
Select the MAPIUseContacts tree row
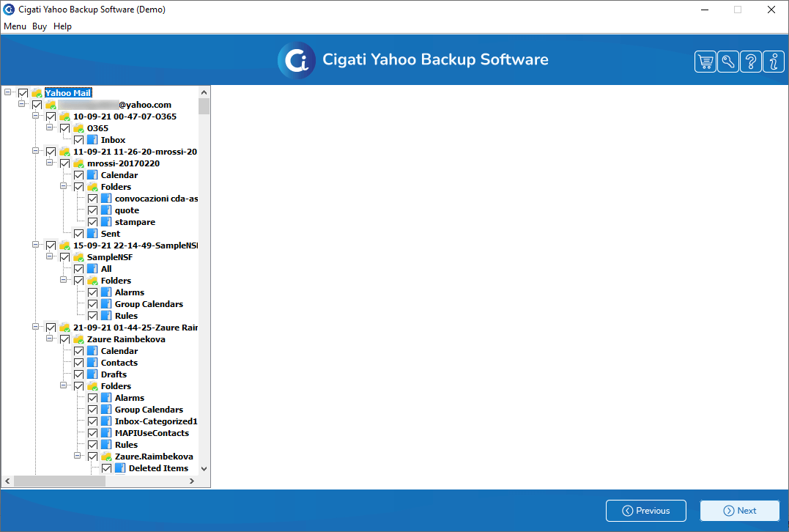tap(152, 433)
